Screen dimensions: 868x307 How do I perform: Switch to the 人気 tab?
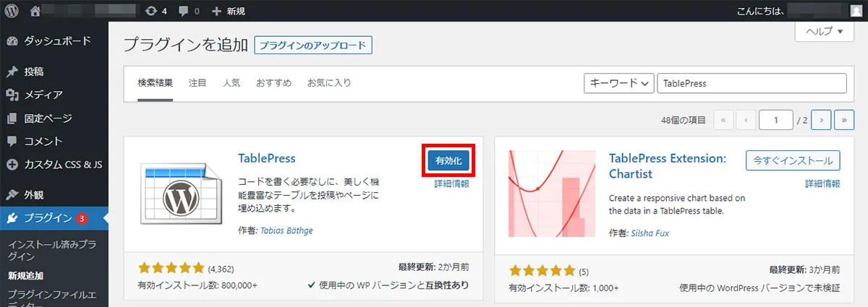(231, 83)
